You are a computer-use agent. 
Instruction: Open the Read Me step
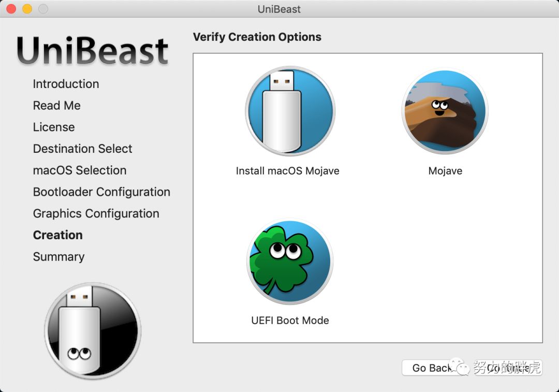(x=57, y=106)
